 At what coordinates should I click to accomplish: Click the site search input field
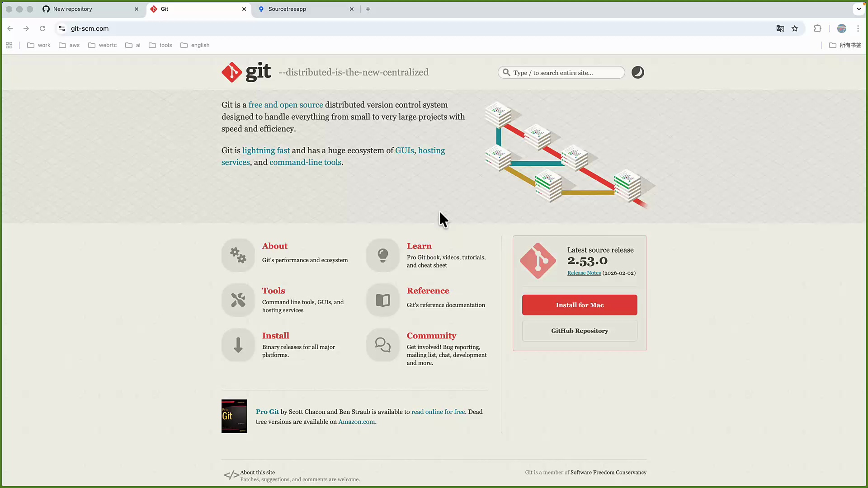tap(561, 73)
